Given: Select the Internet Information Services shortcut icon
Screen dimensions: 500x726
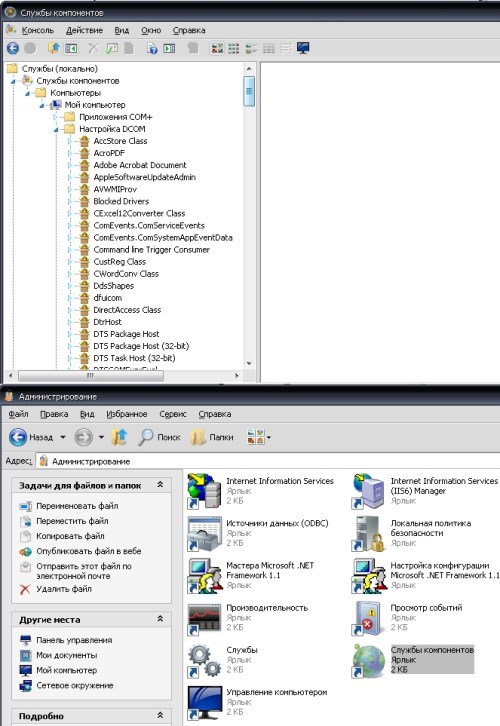Looking at the screenshot, I should coord(204,491).
